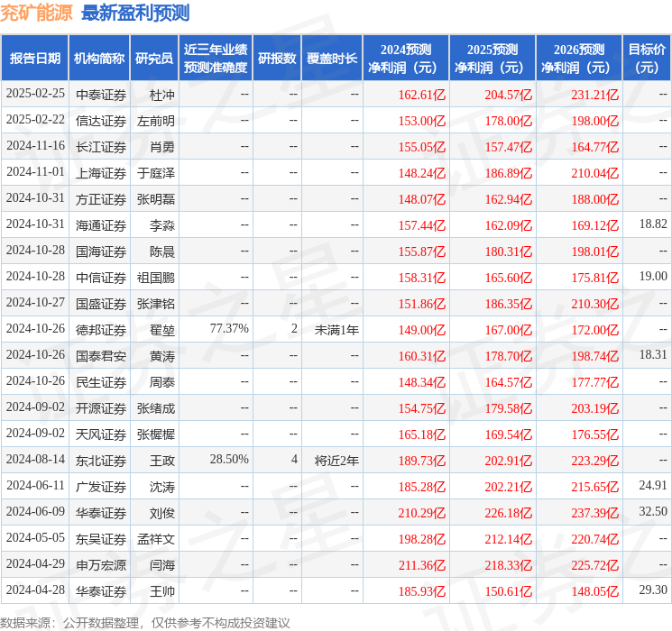Select the 国泰君安 institution cell
Screen dimensions: 672x631
tap(101, 356)
